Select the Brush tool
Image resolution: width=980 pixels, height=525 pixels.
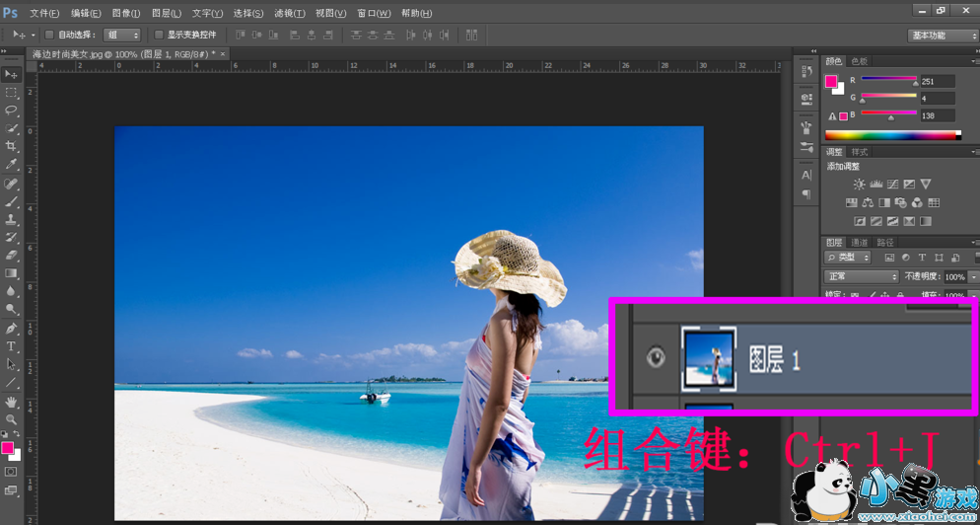[x=12, y=201]
